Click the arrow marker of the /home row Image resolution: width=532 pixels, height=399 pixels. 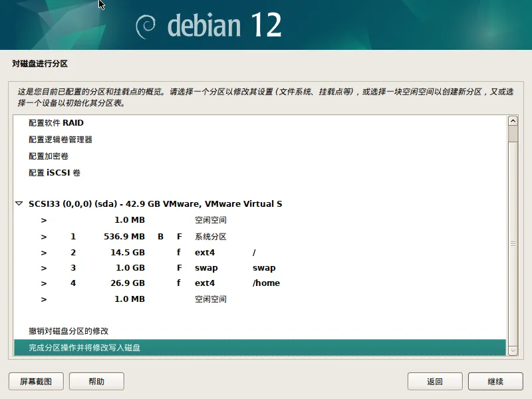(x=44, y=283)
